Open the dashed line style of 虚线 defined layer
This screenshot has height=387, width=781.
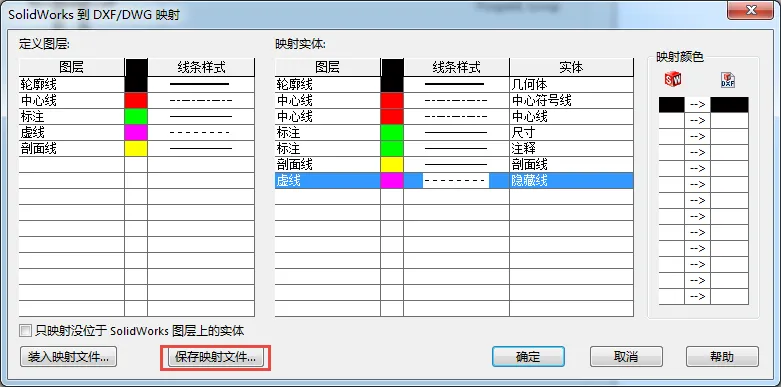(201, 132)
